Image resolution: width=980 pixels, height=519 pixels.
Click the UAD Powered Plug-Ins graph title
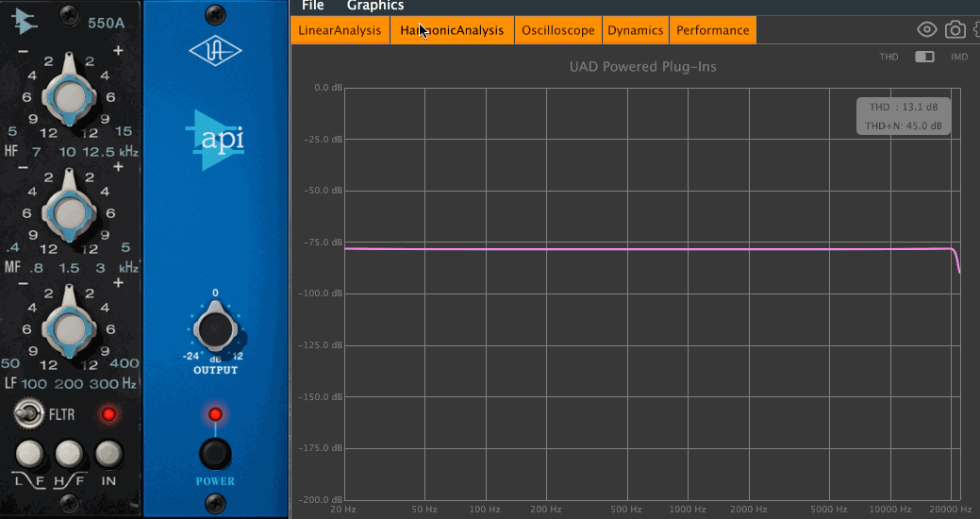pos(642,67)
